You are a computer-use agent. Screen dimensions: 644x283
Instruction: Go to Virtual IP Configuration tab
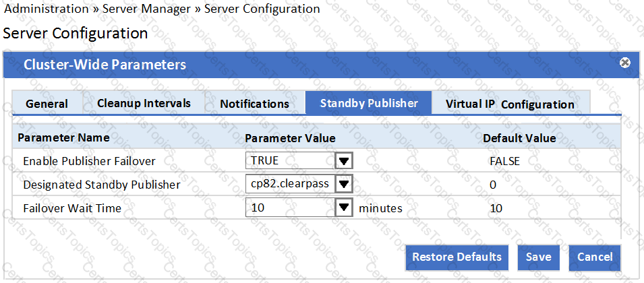click(510, 104)
